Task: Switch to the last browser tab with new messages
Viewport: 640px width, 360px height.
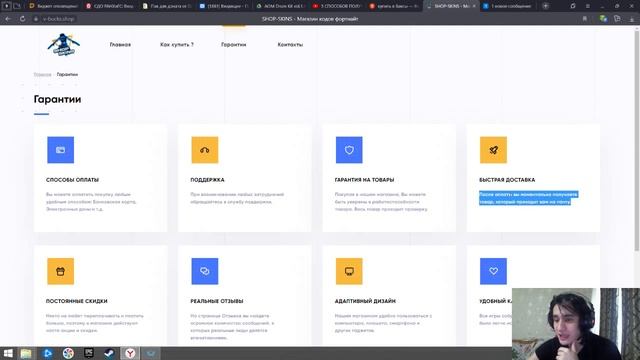Action: [507, 6]
